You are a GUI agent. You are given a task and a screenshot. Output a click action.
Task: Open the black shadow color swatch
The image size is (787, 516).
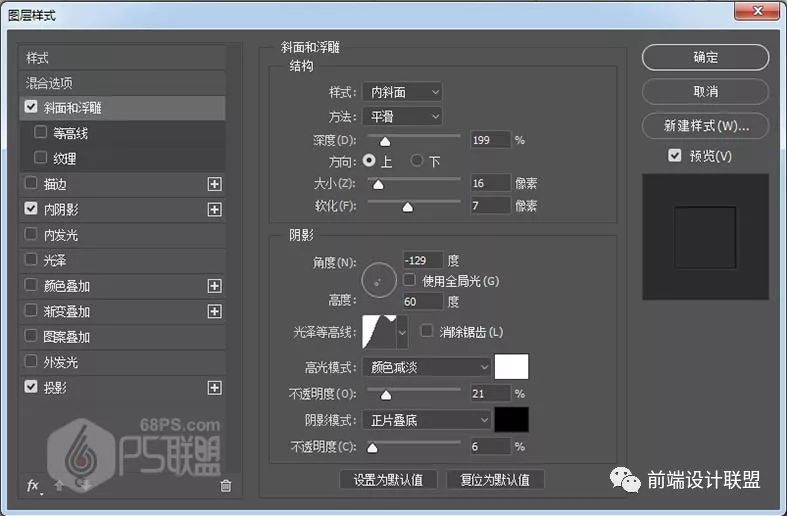pyautogui.click(x=511, y=419)
